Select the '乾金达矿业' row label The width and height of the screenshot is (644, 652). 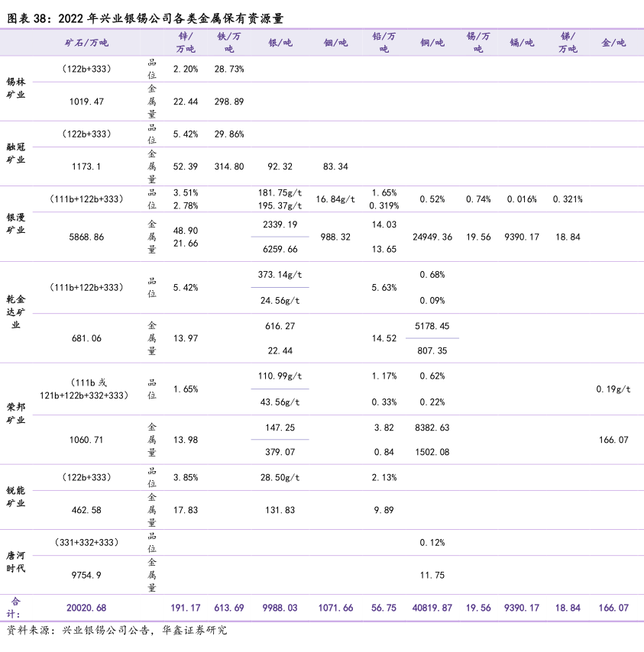tap(16, 311)
